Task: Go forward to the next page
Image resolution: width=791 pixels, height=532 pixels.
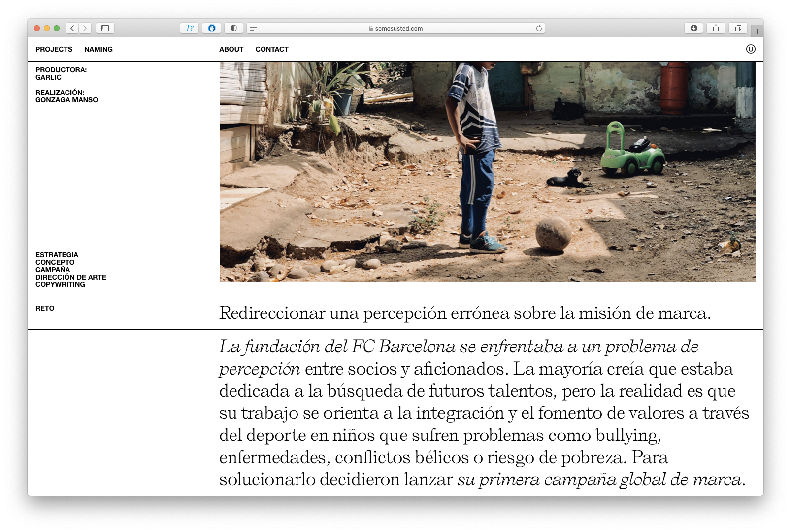Action: [x=85, y=28]
